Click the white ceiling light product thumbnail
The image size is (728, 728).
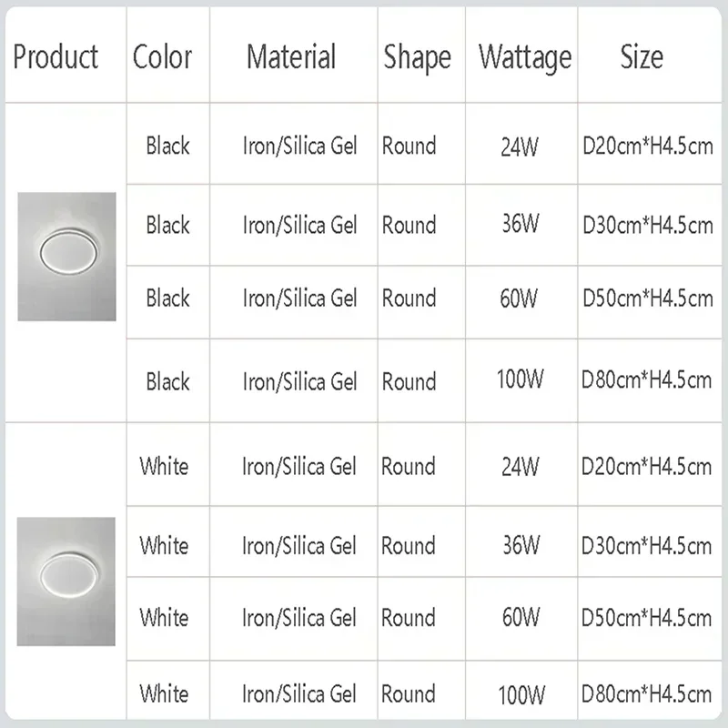(x=66, y=581)
